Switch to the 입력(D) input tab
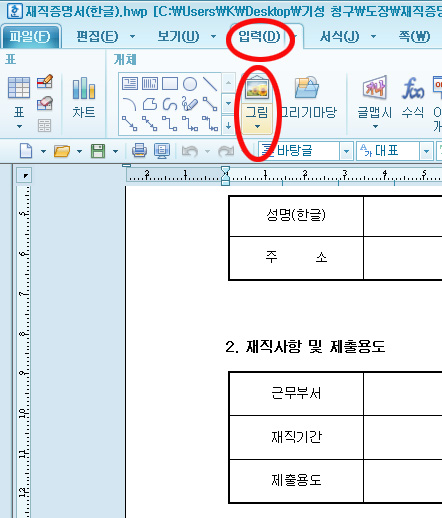Image resolution: width=442 pixels, height=518 pixels. point(259,36)
